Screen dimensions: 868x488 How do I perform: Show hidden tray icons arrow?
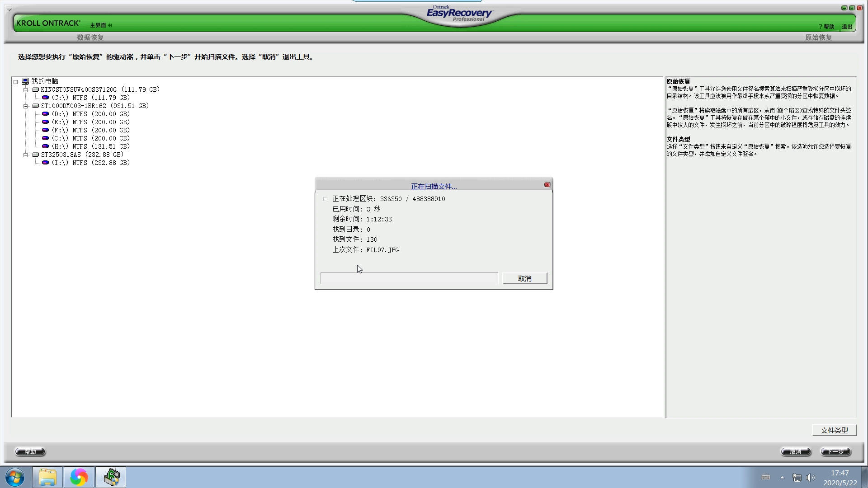[782, 478]
